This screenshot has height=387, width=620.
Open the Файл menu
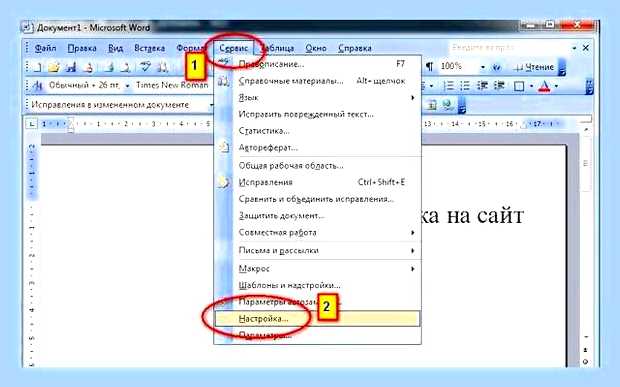coord(45,48)
